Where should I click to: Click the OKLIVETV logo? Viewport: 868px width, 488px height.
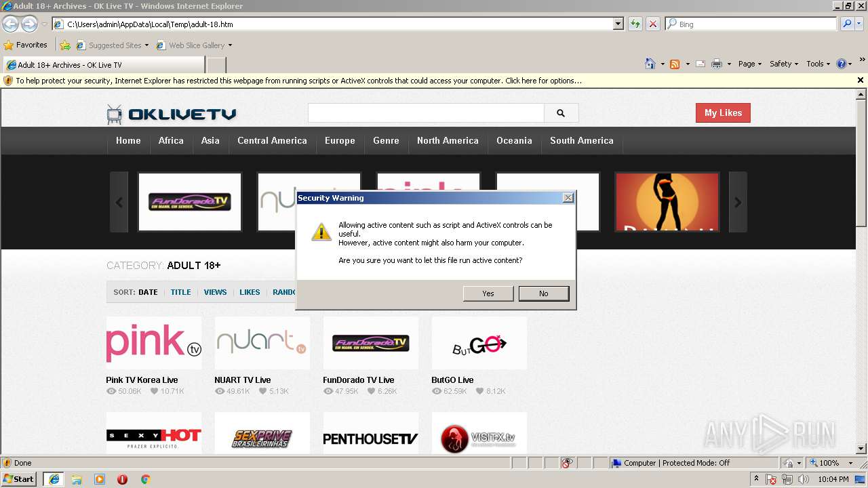tap(172, 114)
